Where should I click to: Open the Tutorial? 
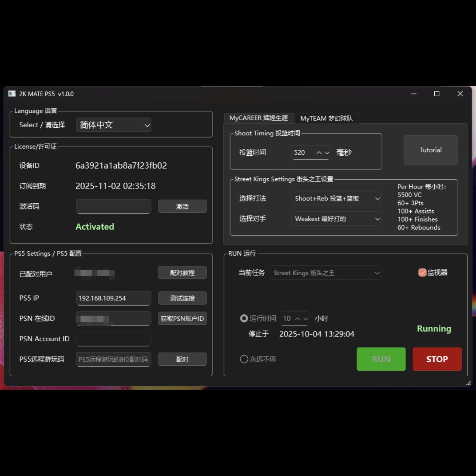tap(430, 150)
